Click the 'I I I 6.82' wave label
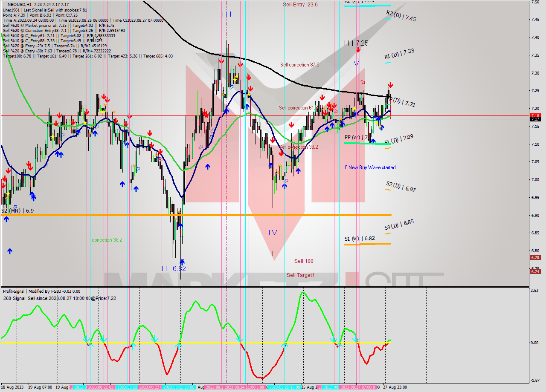Image resolution: width=546 pixels, height=392 pixels. click(x=174, y=268)
